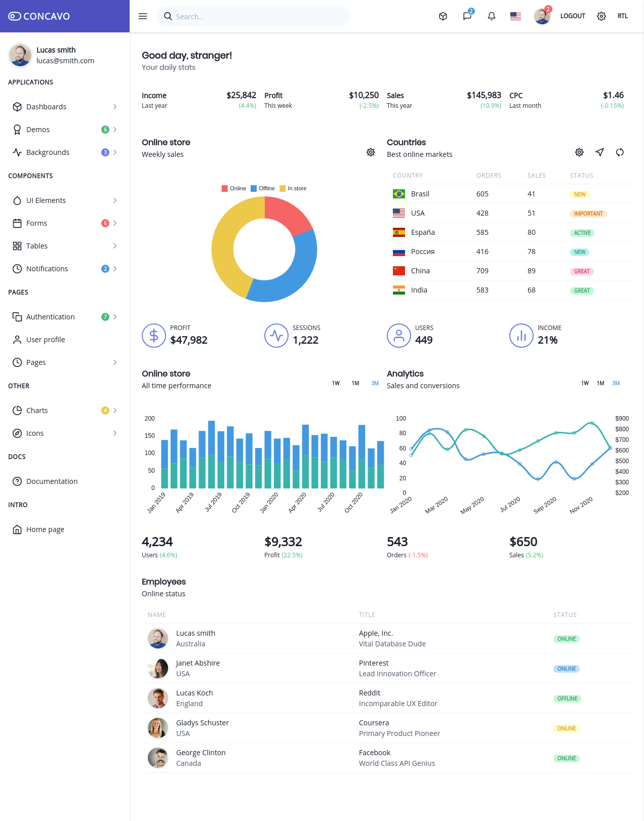
Task: Click the CONCAVO logo
Action: [39, 16]
